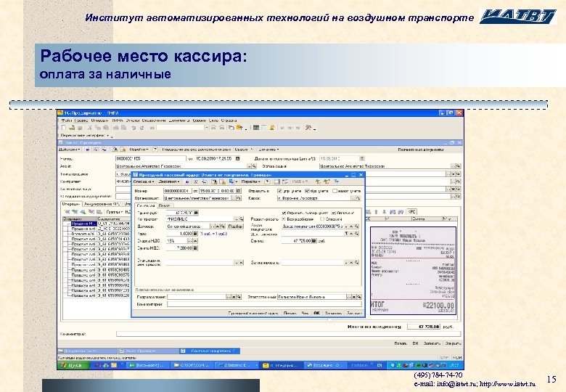Image resolution: width=566 pixels, height=392 pixels.
Task: Click the Номер field in cash order
Action: pyautogui.click(x=177, y=191)
